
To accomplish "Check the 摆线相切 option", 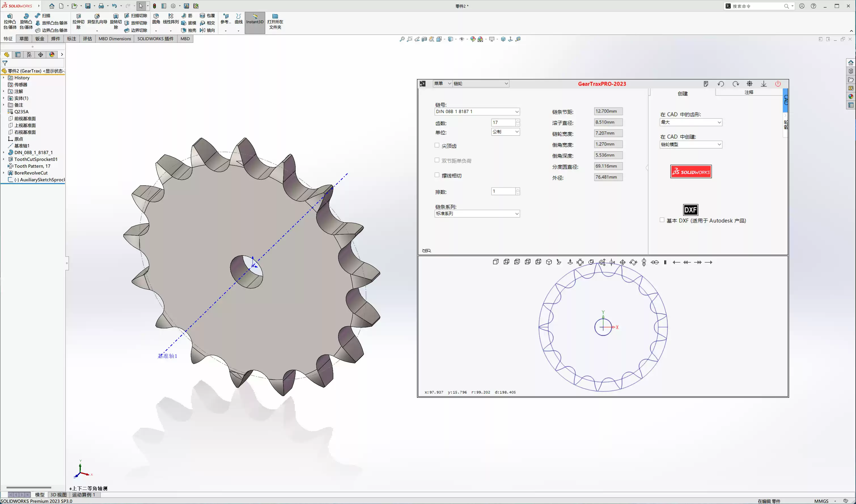I will coord(437,175).
